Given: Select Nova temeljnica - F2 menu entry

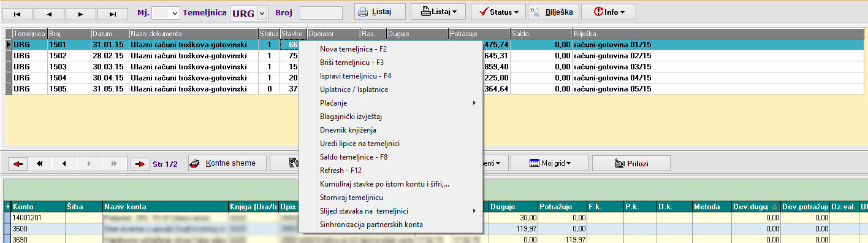Looking at the screenshot, I should (x=390, y=49).
